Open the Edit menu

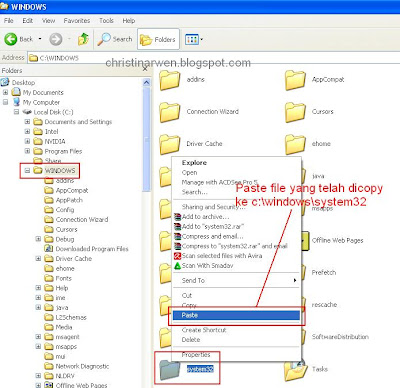tap(28, 21)
